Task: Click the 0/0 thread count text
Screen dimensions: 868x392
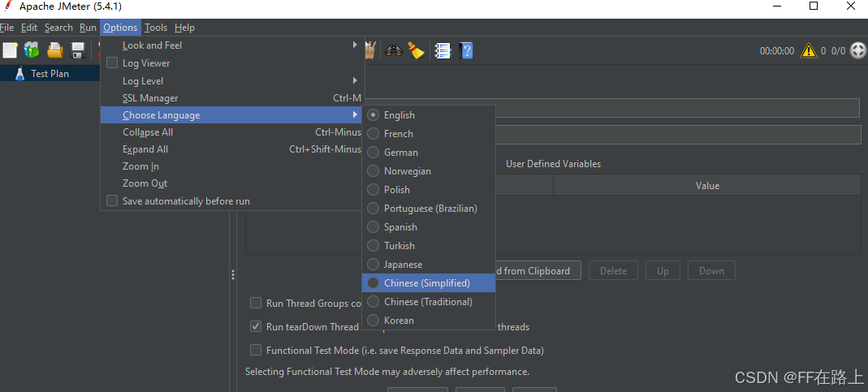Action: (839, 51)
